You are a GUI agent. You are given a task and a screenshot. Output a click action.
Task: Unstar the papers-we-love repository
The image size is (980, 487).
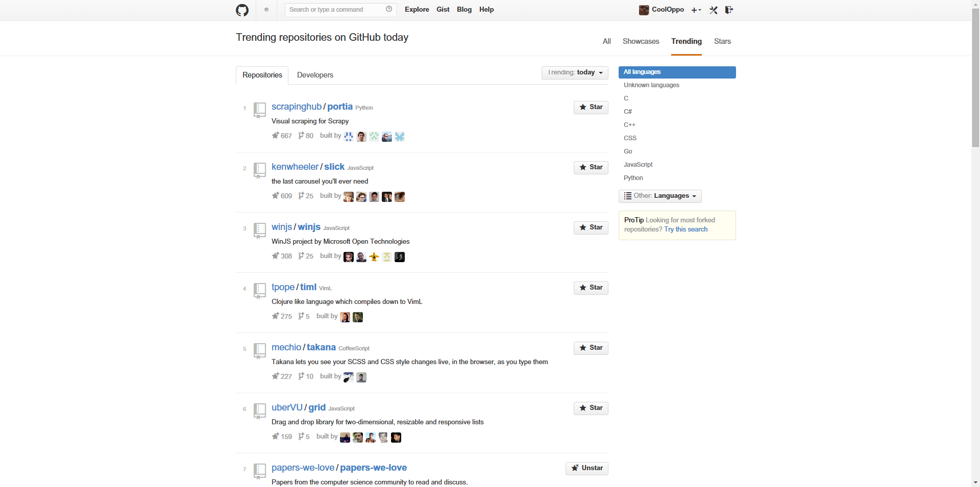pyautogui.click(x=587, y=468)
